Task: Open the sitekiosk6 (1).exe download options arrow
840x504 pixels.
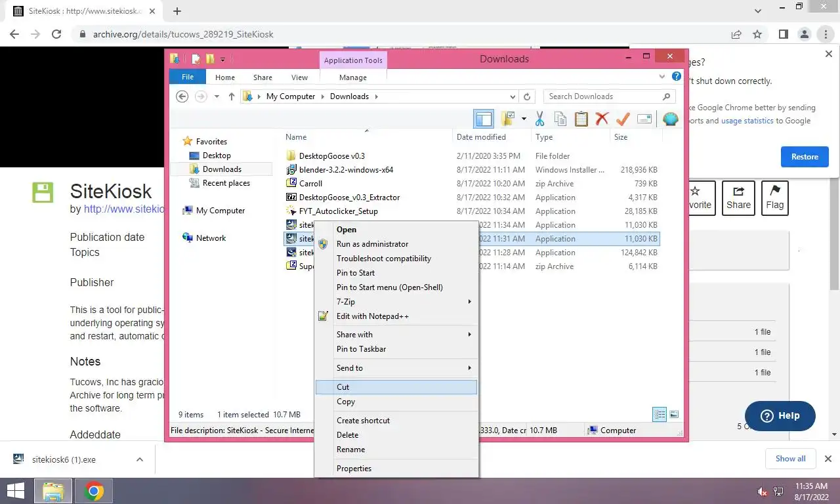Action: point(139,459)
